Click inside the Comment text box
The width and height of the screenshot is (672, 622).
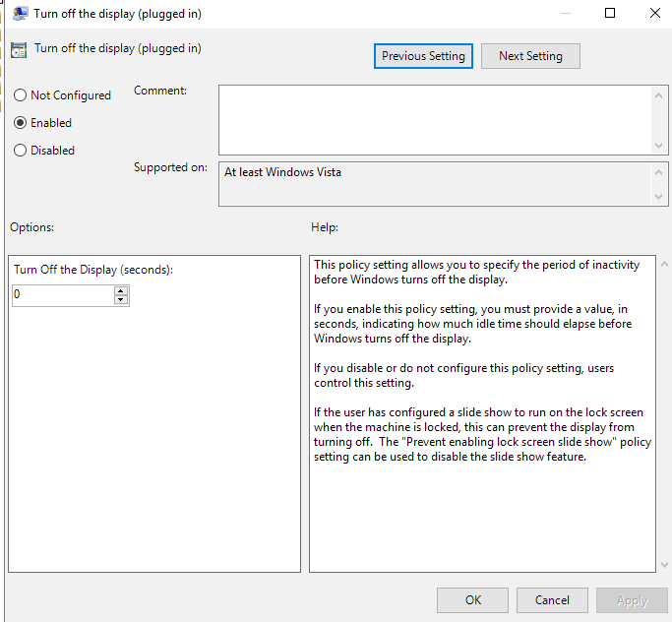pyautogui.click(x=436, y=120)
